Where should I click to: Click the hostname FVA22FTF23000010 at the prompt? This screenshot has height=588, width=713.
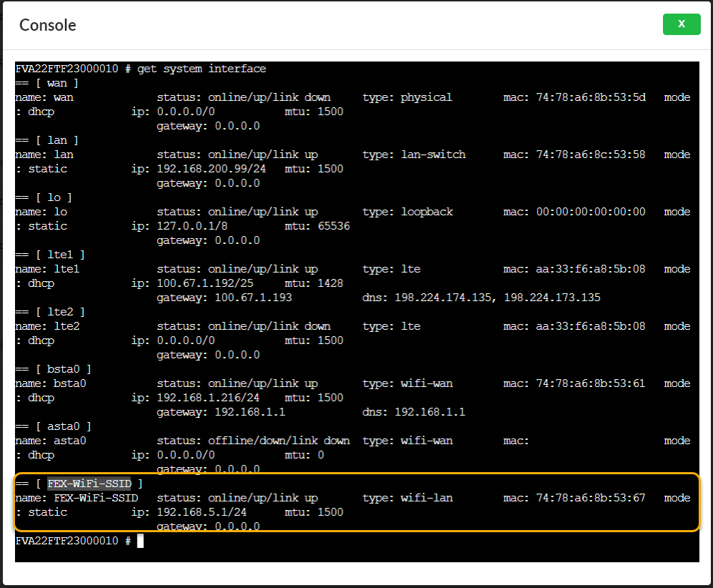(x=68, y=541)
